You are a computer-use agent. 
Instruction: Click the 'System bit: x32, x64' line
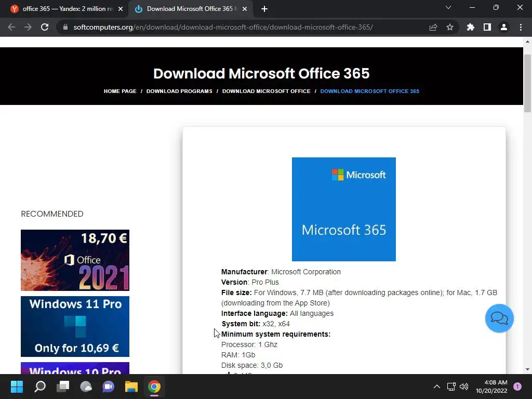click(256, 324)
